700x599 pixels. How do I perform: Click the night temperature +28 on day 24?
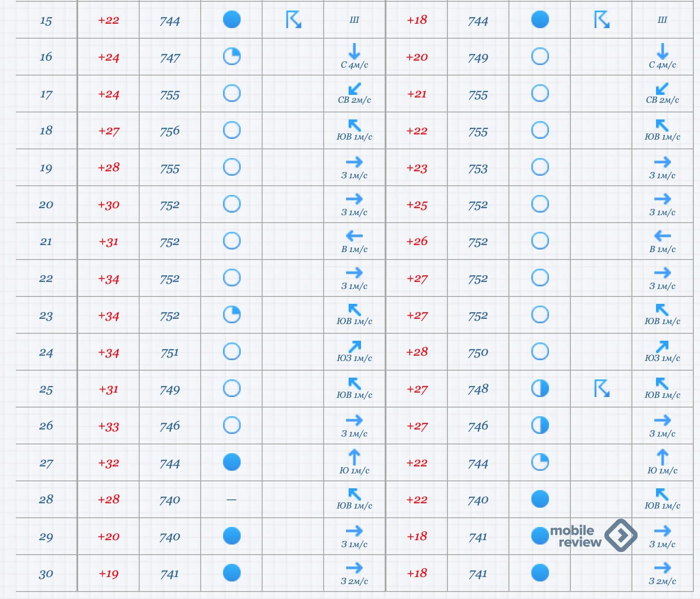coord(417,352)
